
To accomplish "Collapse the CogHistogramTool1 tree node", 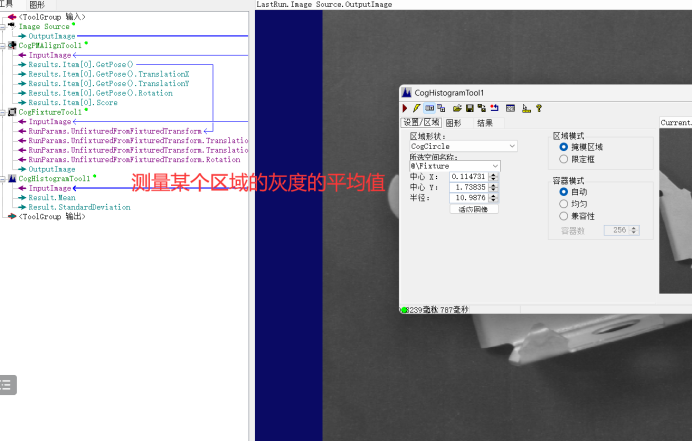I will click(x=3, y=179).
